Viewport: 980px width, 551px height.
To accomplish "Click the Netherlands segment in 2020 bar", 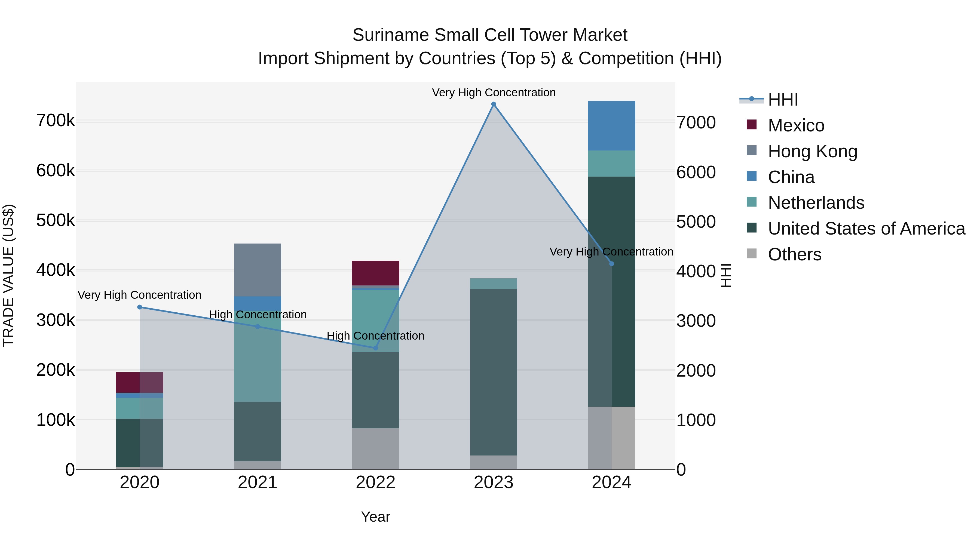I will [140, 408].
